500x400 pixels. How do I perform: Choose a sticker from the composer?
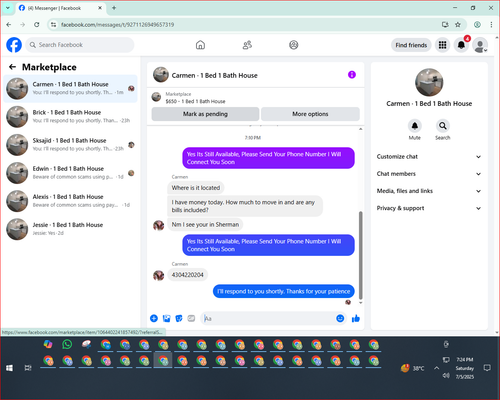(x=179, y=318)
